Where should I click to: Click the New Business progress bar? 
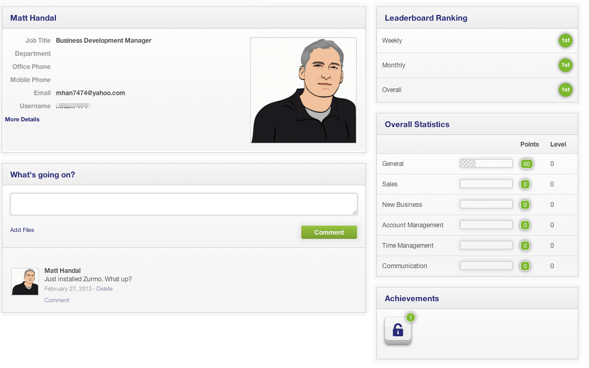point(486,204)
